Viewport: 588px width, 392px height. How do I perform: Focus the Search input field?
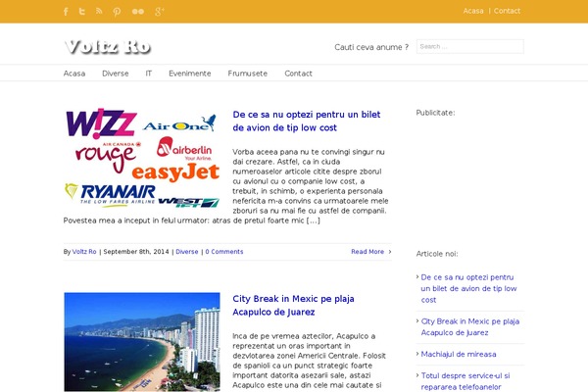pos(469,46)
